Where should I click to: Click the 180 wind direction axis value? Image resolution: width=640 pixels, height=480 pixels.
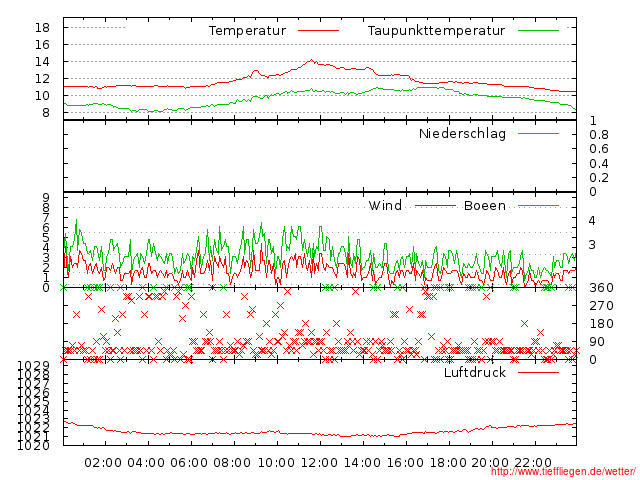(x=601, y=324)
